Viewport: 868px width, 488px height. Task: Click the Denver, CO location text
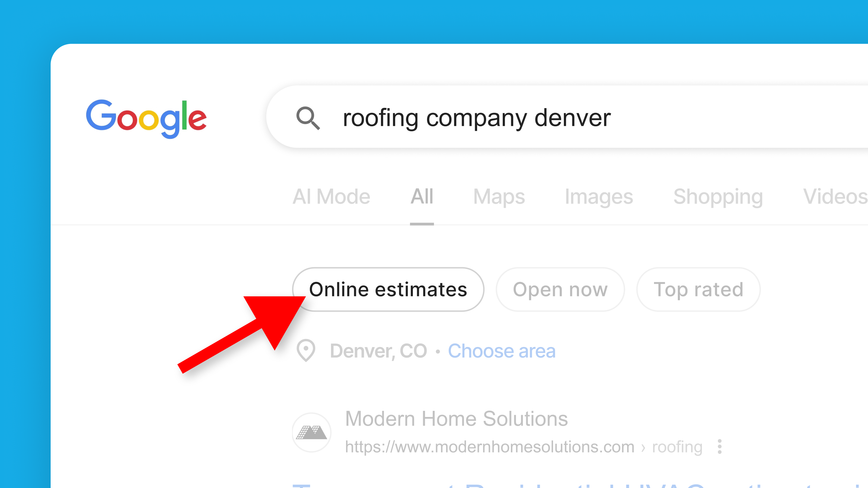point(379,351)
